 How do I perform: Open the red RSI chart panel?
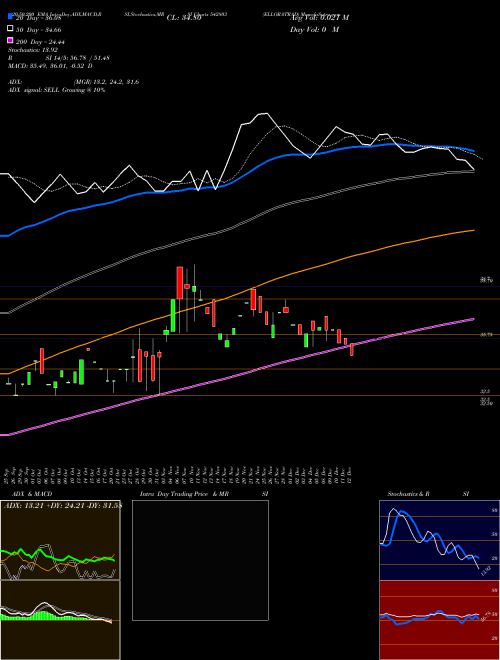439,620
